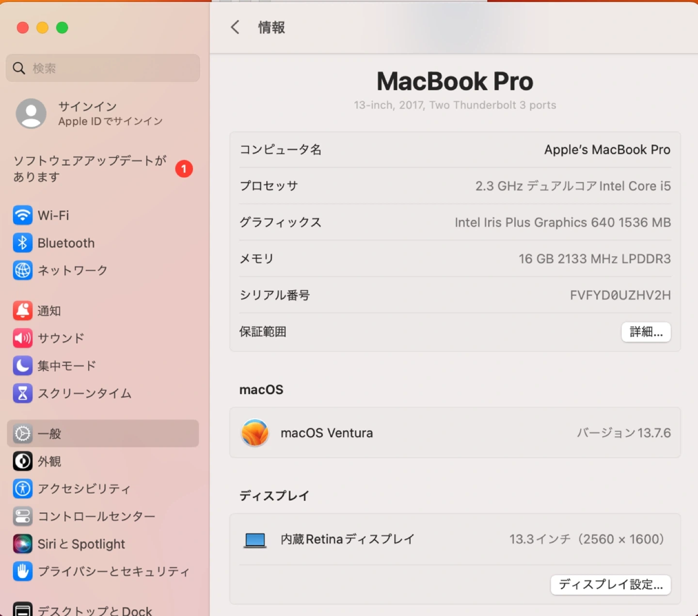Go back using the chevron arrow
This screenshot has width=698, height=616.
[x=235, y=28]
